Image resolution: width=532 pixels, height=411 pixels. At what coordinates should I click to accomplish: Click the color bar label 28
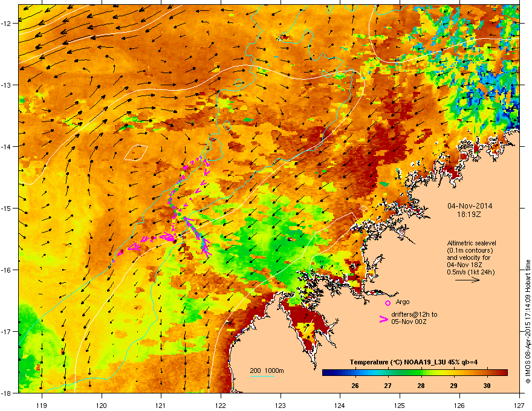pyautogui.click(x=421, y=386)
